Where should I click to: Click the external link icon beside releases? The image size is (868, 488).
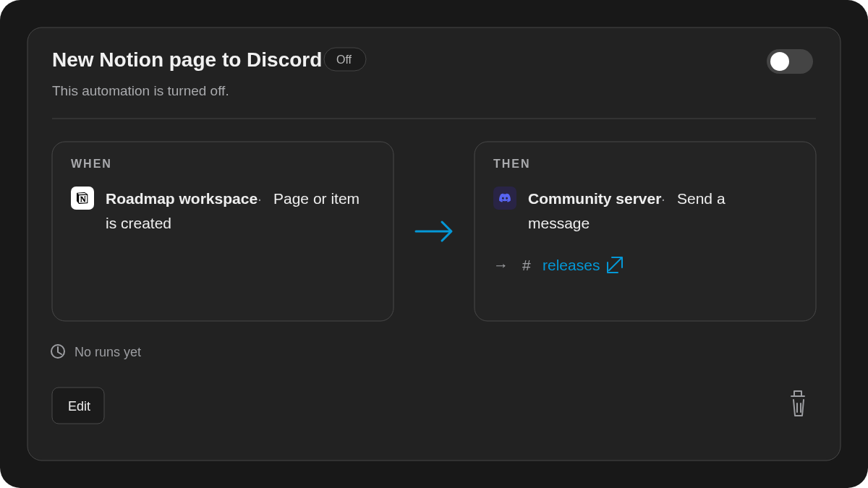click(615, 265)
